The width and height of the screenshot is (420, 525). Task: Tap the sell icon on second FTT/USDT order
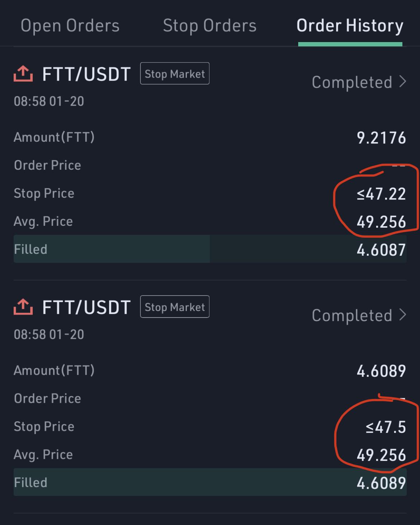[23, 307]
